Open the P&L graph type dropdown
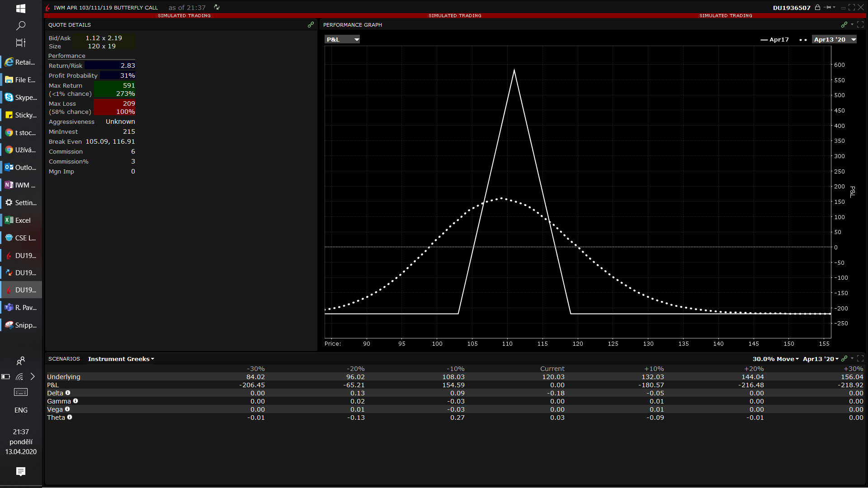Image resolution: width=868 pixels, height=488 pixels. pos(343,39)
